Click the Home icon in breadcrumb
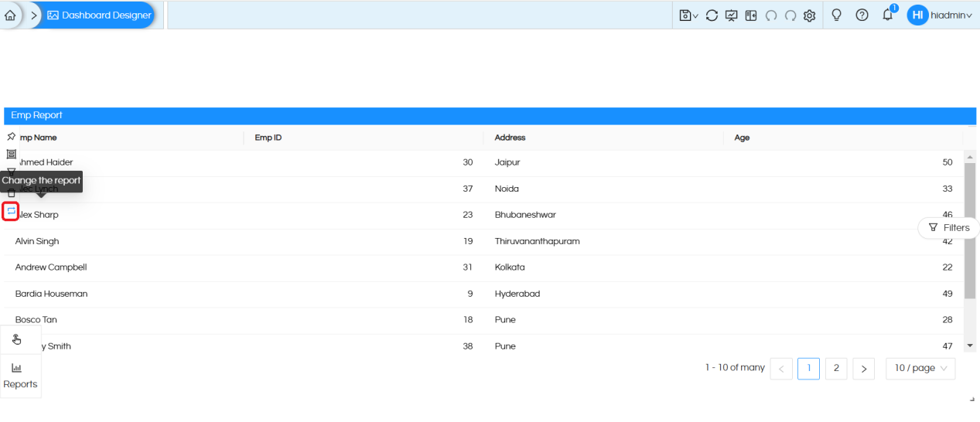Viewport: 980px width, 422px height. pyautogui.click(x=10, y=15)
